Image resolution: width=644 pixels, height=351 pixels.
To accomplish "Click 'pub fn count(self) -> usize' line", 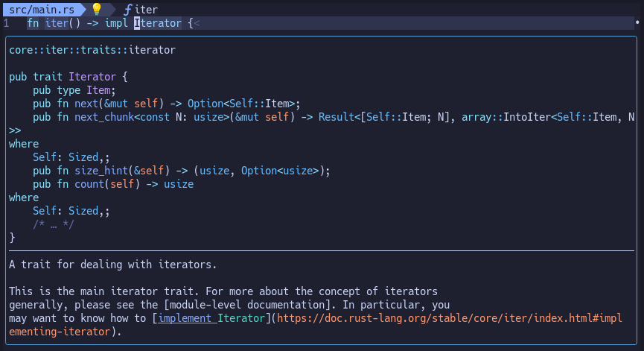I will coord(113,184).
